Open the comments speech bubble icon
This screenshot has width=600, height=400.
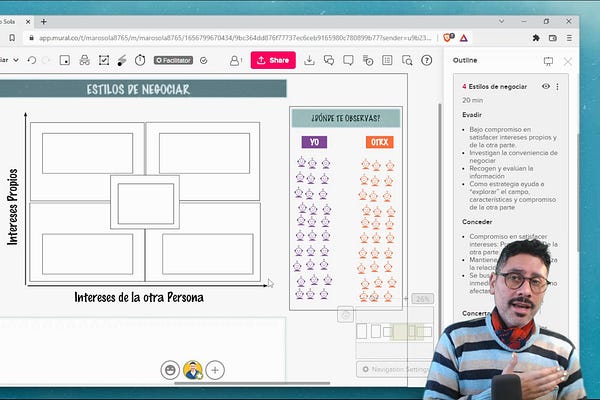pyautogui.click(x=348, y=60)
